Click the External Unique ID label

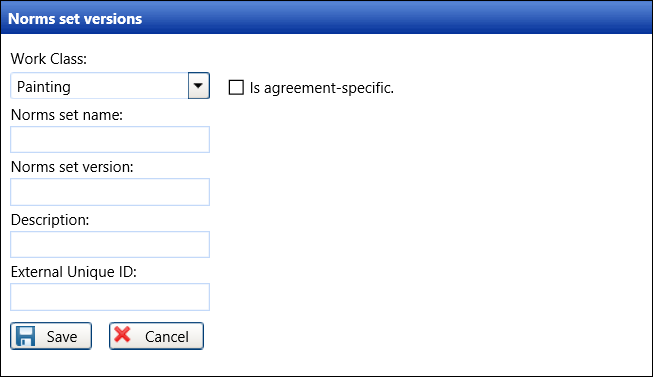point(74,272)
